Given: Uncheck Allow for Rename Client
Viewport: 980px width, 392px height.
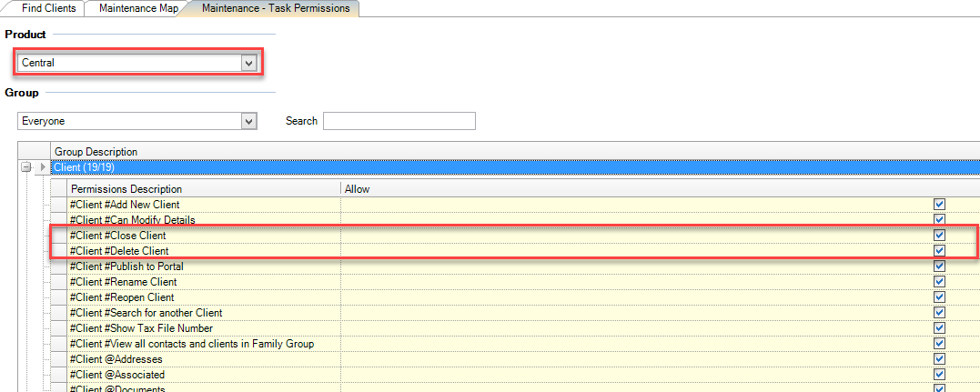Looking at the screenshot, I should point(940,282).
